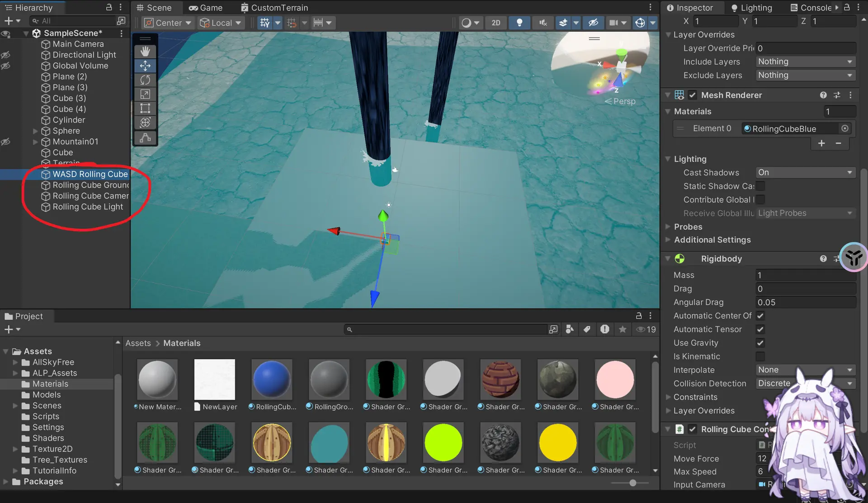Toggle hidden packages visibility count
Screen dimensions: 868x503
[x=646, y=329]
